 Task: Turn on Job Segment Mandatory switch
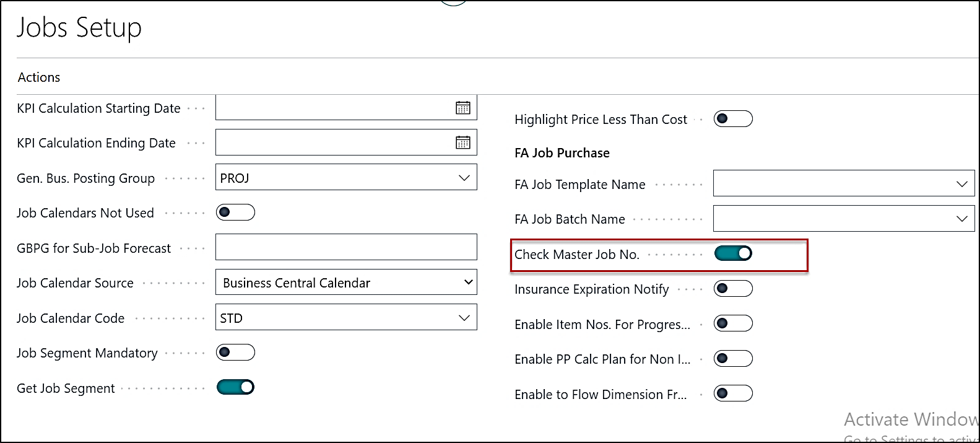235,353
